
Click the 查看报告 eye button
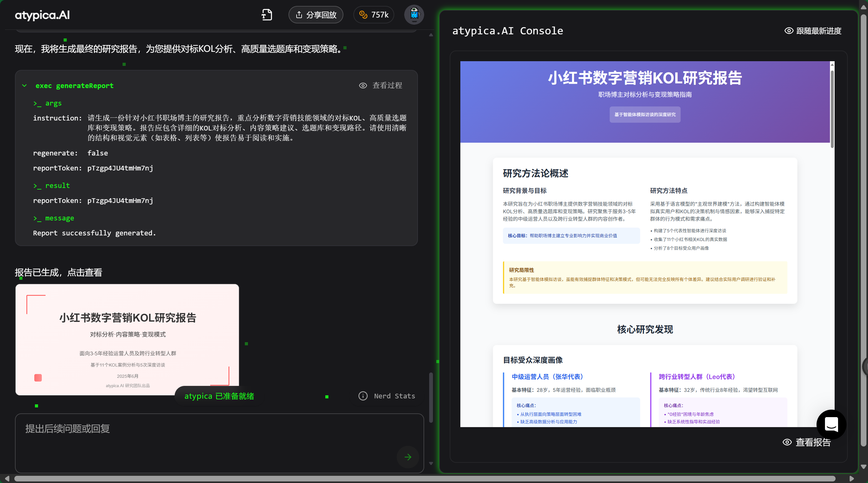(787, 442)
